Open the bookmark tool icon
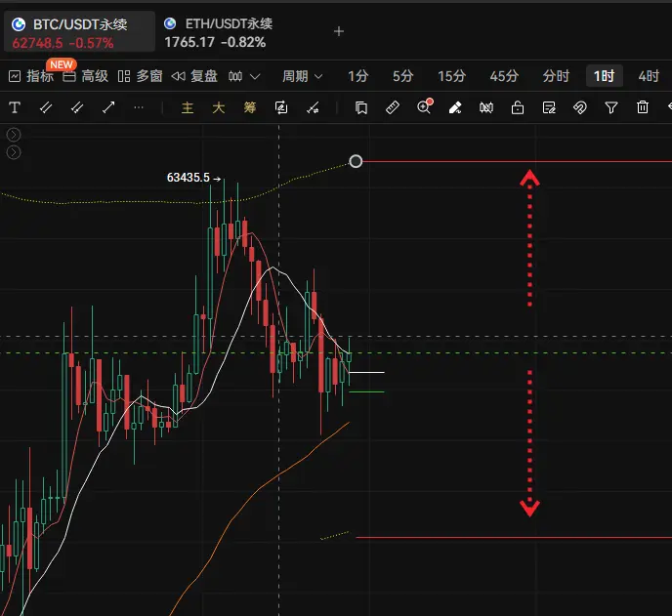 (x=361, y=107)
